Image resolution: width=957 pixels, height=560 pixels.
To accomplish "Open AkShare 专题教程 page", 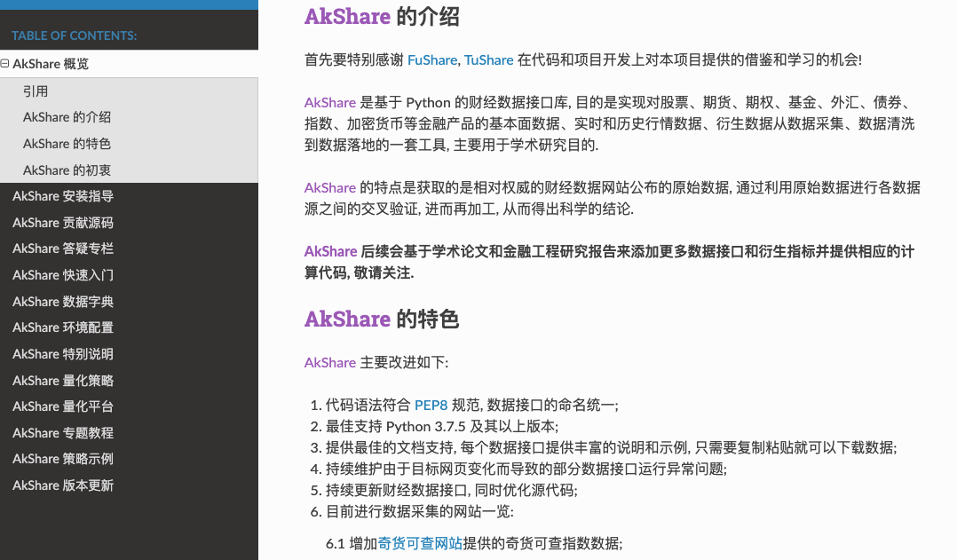I will click(x=63, y=433).
